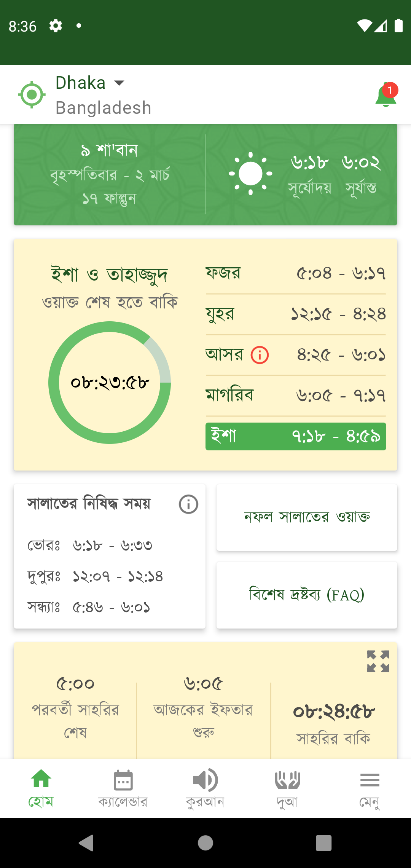Tap the Android back navigation button

[86, 843]
